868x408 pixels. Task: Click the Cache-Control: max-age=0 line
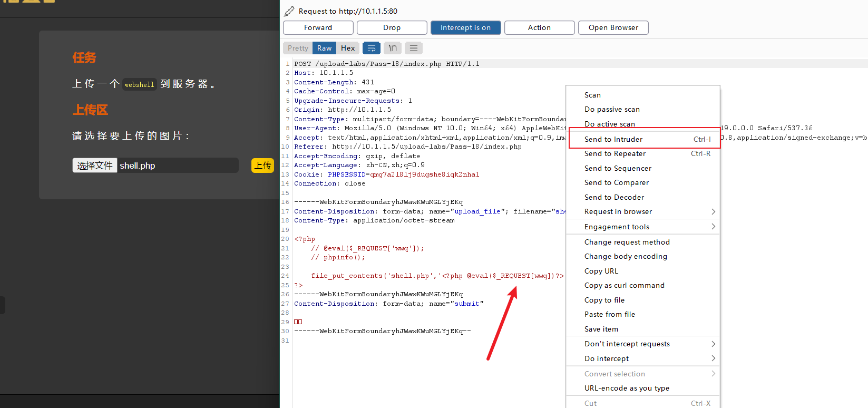click(x=345, y=91)
